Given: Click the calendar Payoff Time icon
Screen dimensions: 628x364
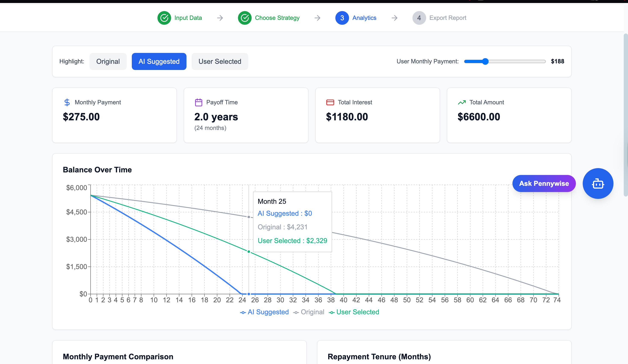Looking at the screenshot, I should (x=198, y=102).
